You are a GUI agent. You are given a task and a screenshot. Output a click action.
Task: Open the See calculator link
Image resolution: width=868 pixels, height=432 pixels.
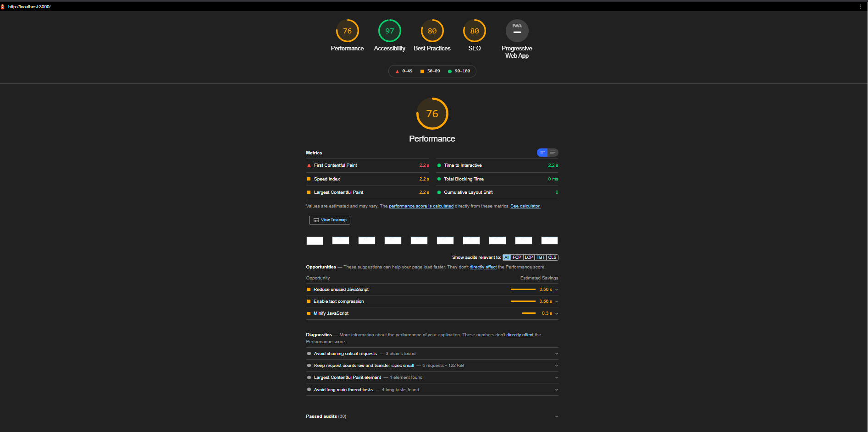click(525, 206)
